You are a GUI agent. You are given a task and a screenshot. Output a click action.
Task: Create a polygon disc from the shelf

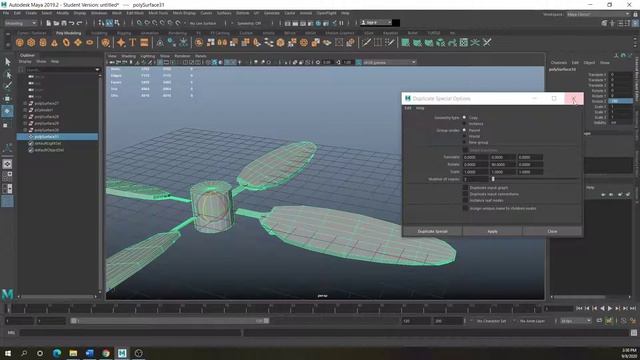coord(90,42)
